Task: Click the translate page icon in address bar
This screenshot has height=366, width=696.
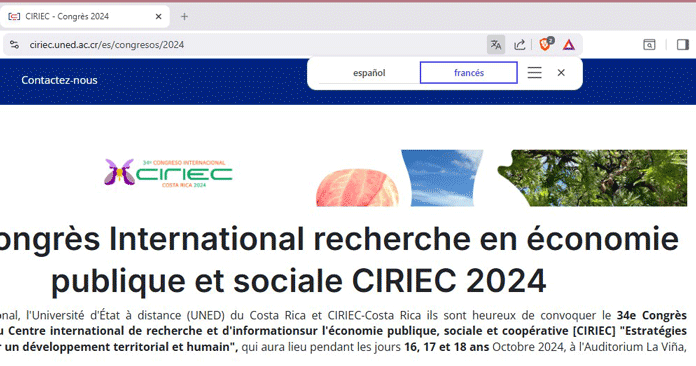Action: click(x=496, y=45)
